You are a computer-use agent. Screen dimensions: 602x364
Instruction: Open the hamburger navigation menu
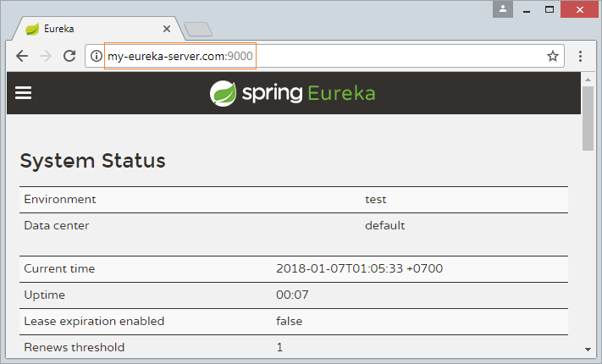tap(23, 92)
